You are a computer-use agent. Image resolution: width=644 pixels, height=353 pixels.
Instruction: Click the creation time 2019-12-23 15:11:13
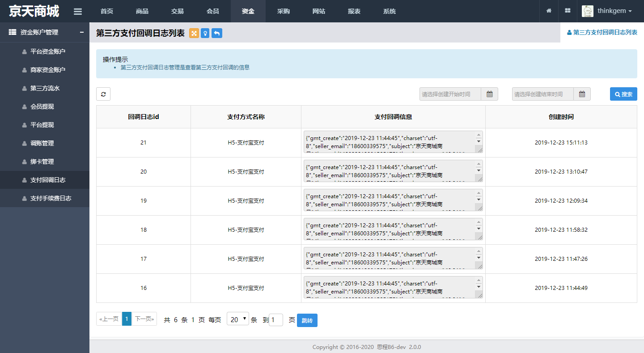[x=561, y=143]
